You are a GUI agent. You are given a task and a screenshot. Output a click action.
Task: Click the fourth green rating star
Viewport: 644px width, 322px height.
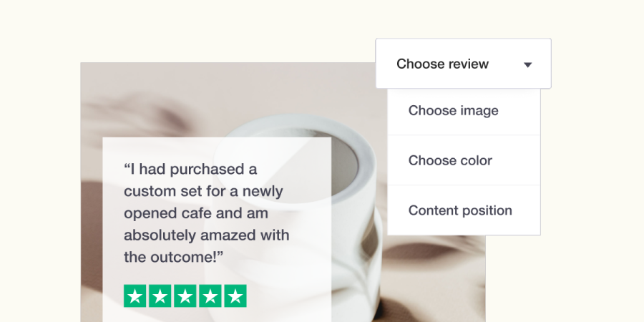point(210,296)
